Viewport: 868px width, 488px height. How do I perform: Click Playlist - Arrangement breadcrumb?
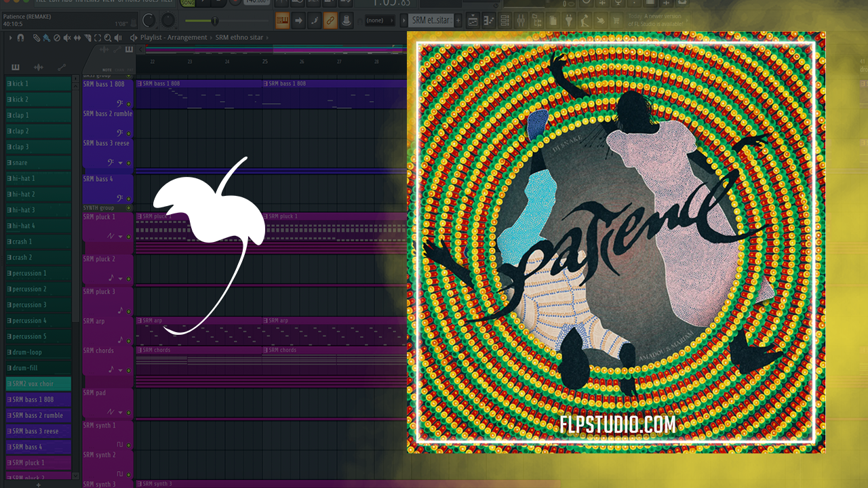(174, 37)
